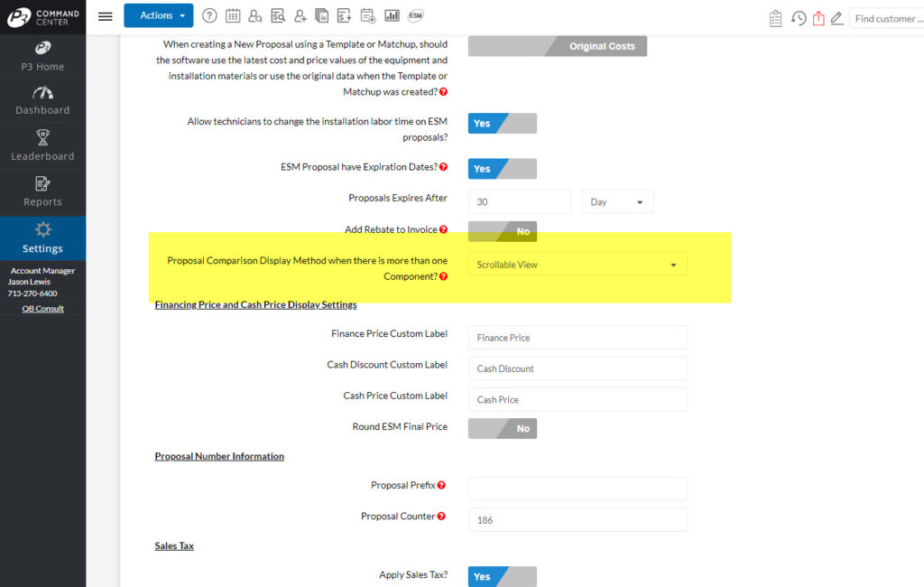Toggle the Round ESM Final Price switch
924x587 pixels.
coord(502,428)
